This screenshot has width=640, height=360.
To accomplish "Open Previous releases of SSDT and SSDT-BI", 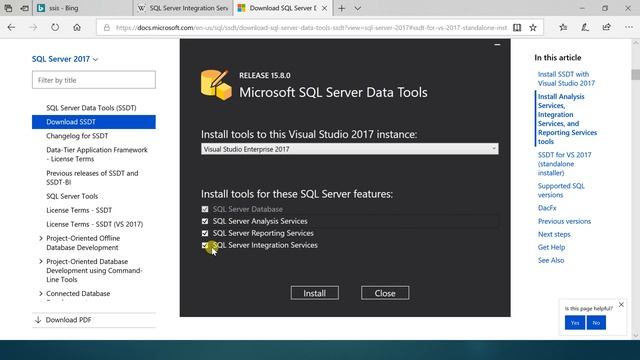I will 92,178.
